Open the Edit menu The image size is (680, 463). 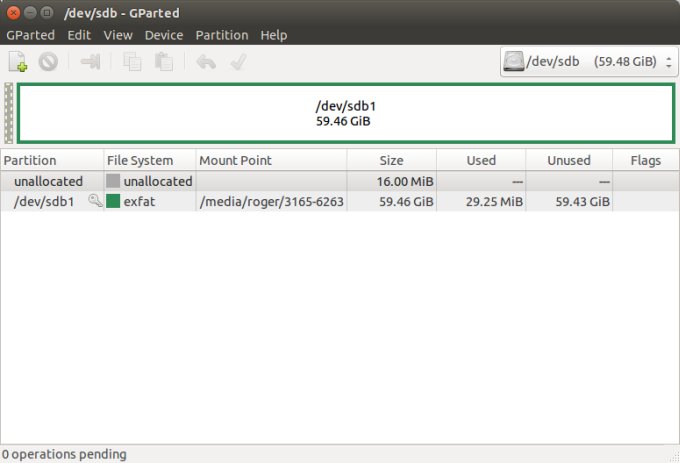(x=79, y=35)
